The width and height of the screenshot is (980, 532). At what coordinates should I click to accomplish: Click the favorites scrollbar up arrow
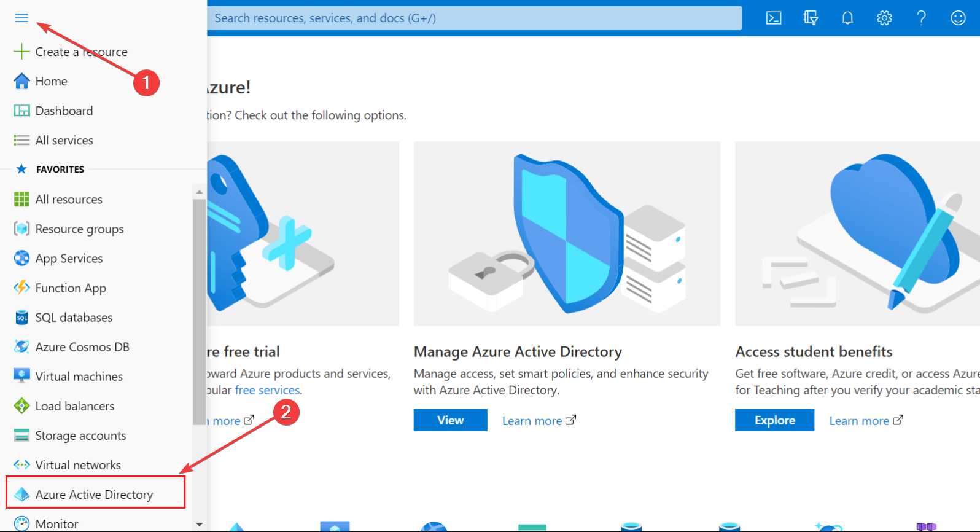(199, 192)
